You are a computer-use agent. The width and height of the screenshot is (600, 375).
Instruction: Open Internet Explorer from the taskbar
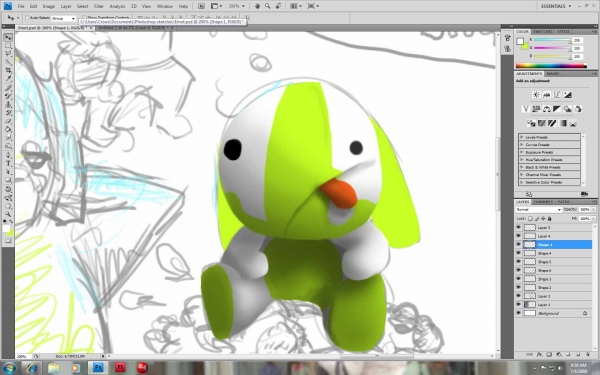[32, 368]
